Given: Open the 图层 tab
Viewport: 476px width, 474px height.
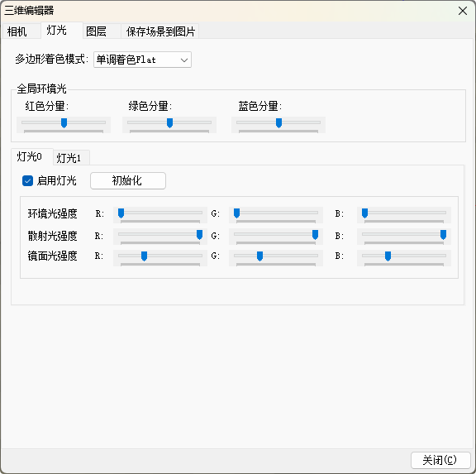Looking at the screenshot, I should click(102, 31).
